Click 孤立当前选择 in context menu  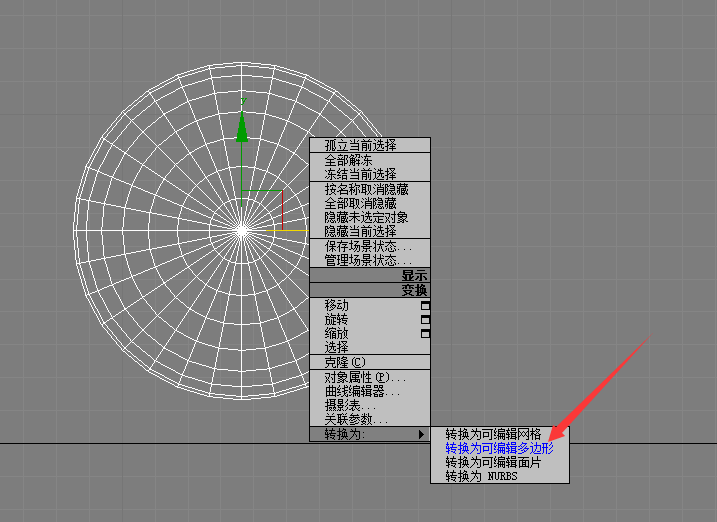(360, 145)
